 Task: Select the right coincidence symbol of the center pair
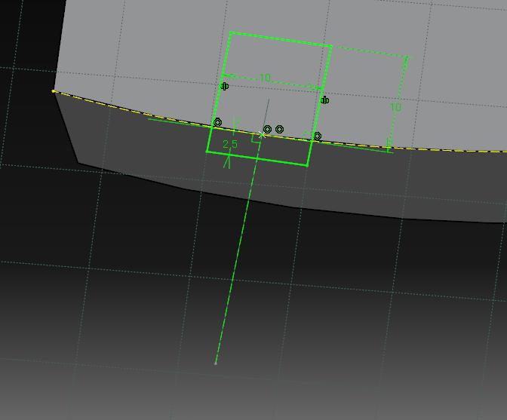pos(279,130)
